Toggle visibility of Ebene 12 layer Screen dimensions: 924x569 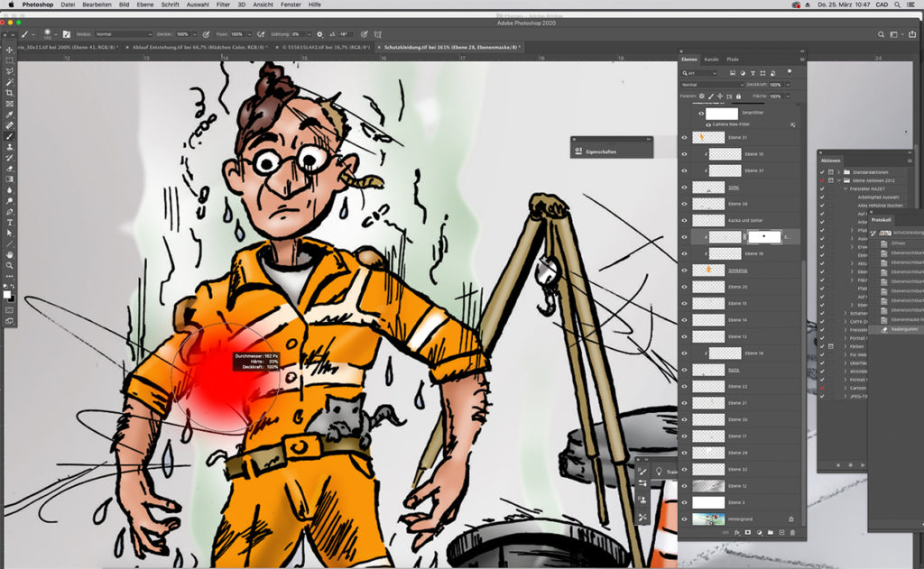click(684, 486)
